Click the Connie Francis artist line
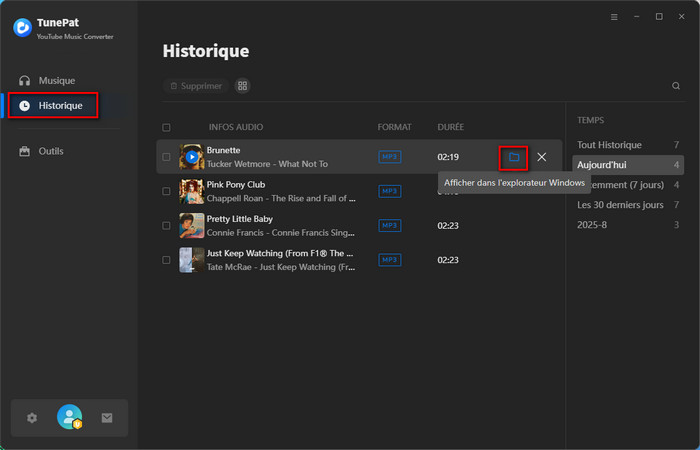Viewport: 700px width, 450px height. click(x=280, y=233)
